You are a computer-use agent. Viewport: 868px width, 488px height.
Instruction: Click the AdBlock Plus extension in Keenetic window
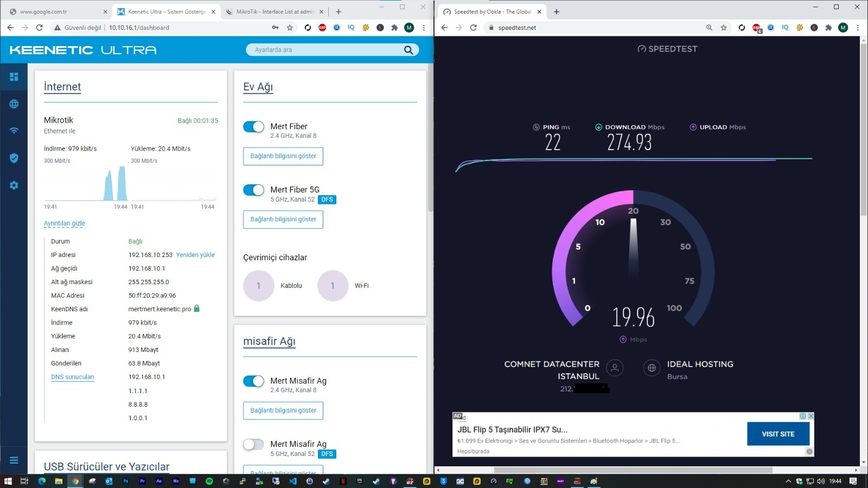[322, 28]
